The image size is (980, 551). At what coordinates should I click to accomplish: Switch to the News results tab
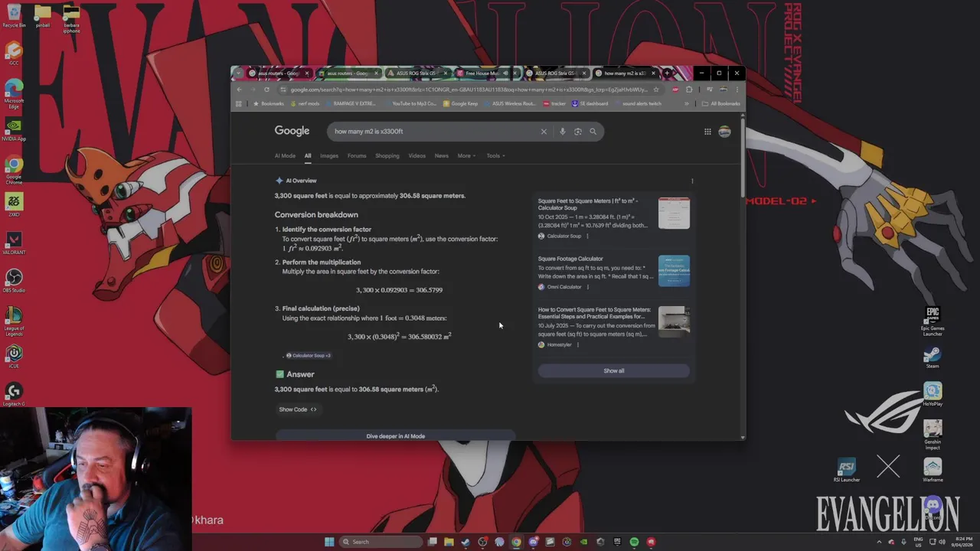coord(442,156)
